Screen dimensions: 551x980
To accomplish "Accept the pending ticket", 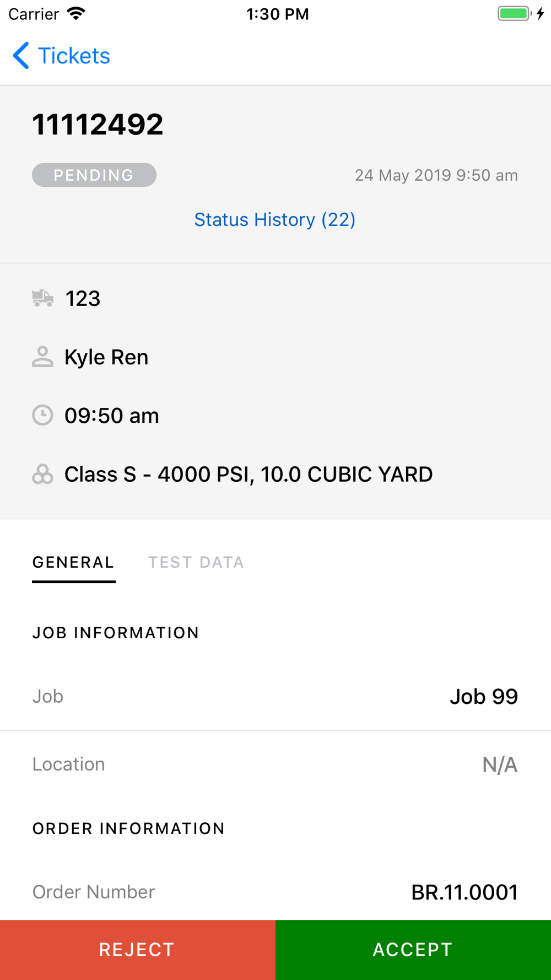I will 413,949.
